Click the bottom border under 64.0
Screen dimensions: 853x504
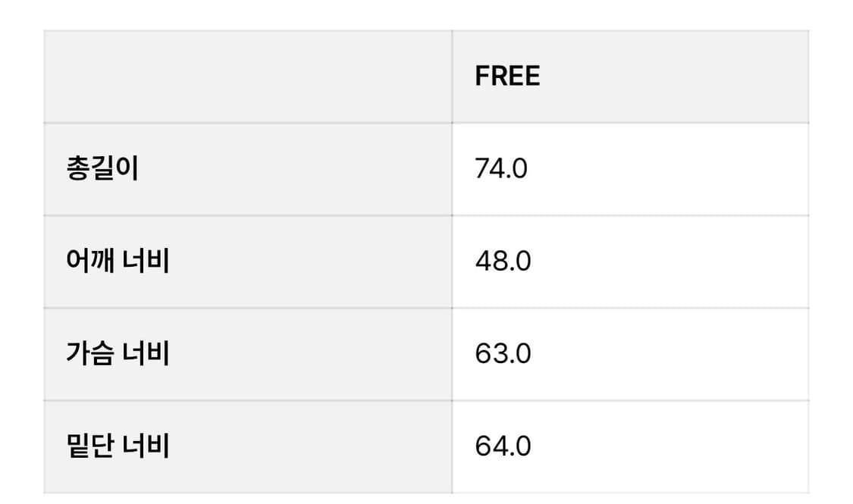[630, 493]
